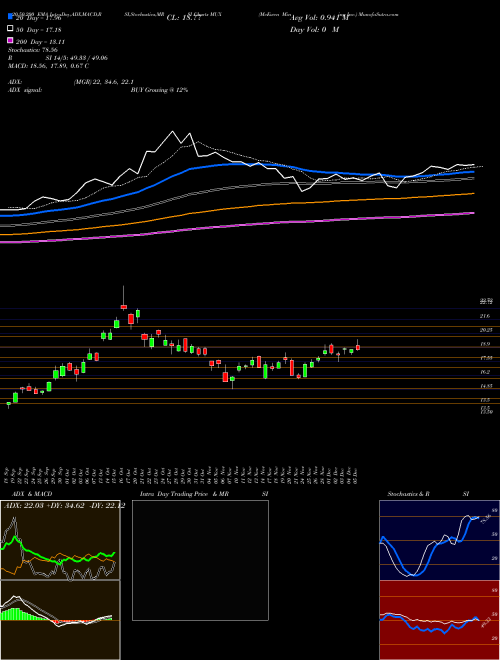Click the ADX readout 'ADX: 22.03 +DY: 34.62'
Screen dimensions: 500x660
pos(43,506)
